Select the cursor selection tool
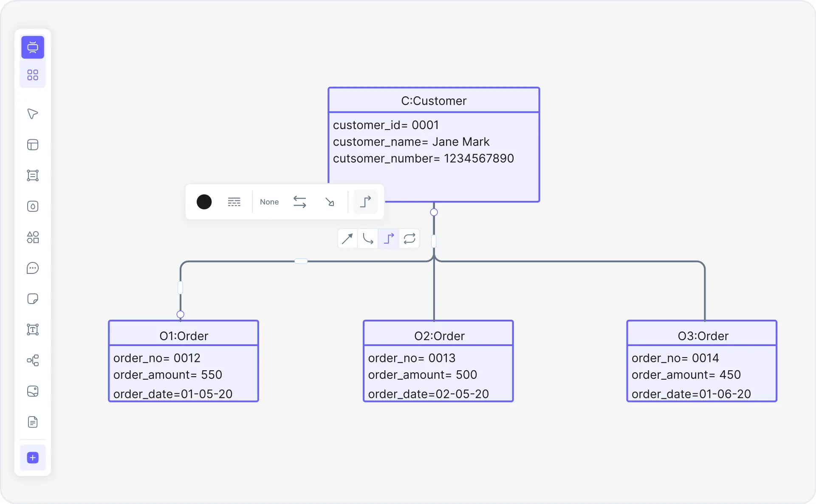This screenshot has height=504, width=816. tap(33, 114)
